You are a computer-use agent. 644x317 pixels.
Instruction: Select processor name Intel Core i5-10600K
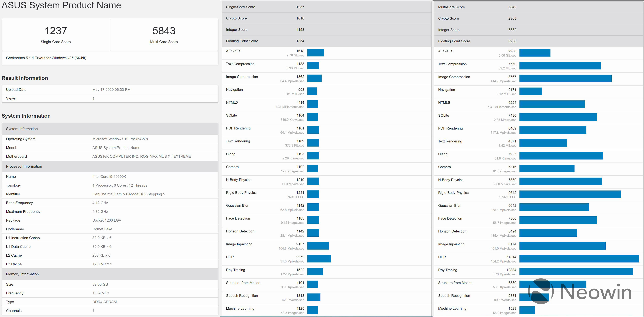pyautogui.click(x=109, y=176)
